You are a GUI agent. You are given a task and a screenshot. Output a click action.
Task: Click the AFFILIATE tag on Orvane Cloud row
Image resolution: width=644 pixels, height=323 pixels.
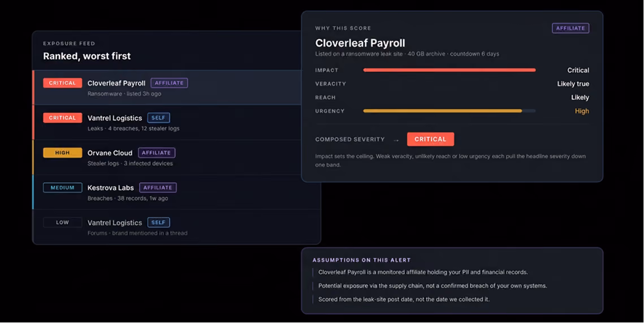[157, 153]
